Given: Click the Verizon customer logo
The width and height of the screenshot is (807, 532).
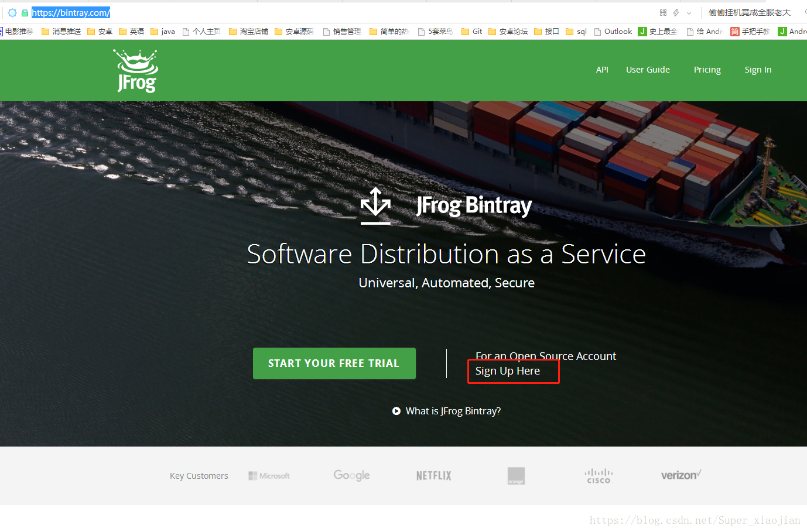Looking at the screenshot, I should coord(681,475).
